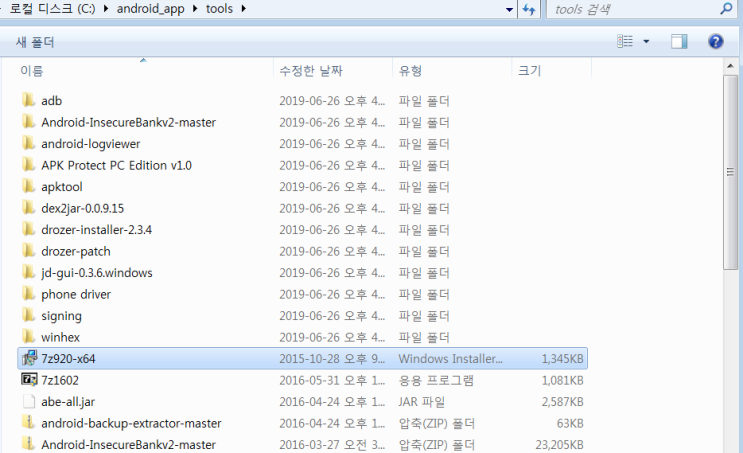Click the drozer-installer-2.3.4 folder icon
Image resolution: width=743 pixels, height=453 pixels.
coord(28,229)
